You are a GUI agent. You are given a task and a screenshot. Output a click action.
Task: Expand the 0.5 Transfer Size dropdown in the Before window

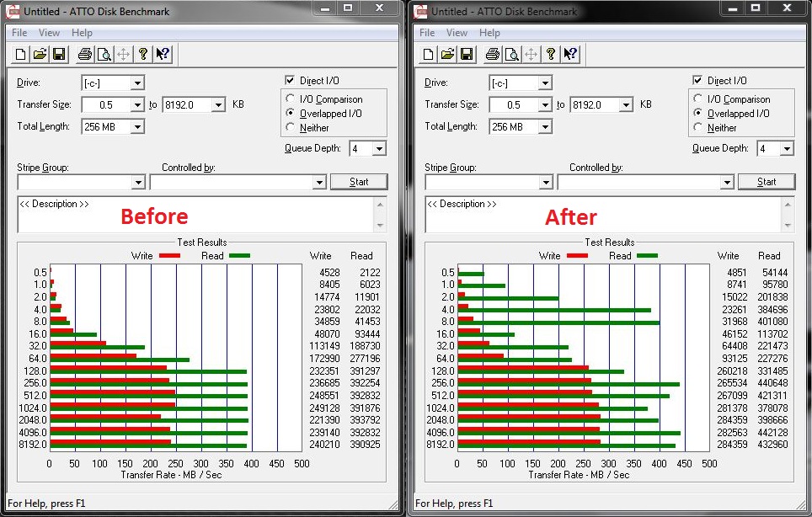tap(137, 105)
